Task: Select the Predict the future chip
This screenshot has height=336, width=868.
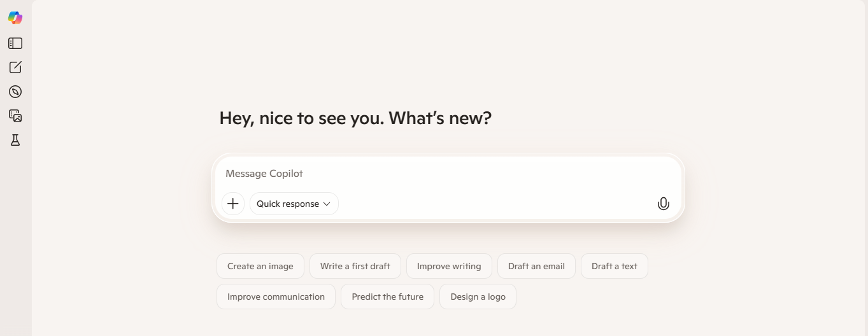Action: [x=387, y=297]
